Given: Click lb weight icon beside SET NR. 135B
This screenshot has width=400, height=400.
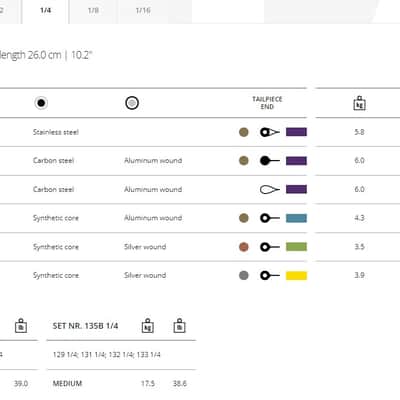Looking at the screenshot, I should 179,326.
